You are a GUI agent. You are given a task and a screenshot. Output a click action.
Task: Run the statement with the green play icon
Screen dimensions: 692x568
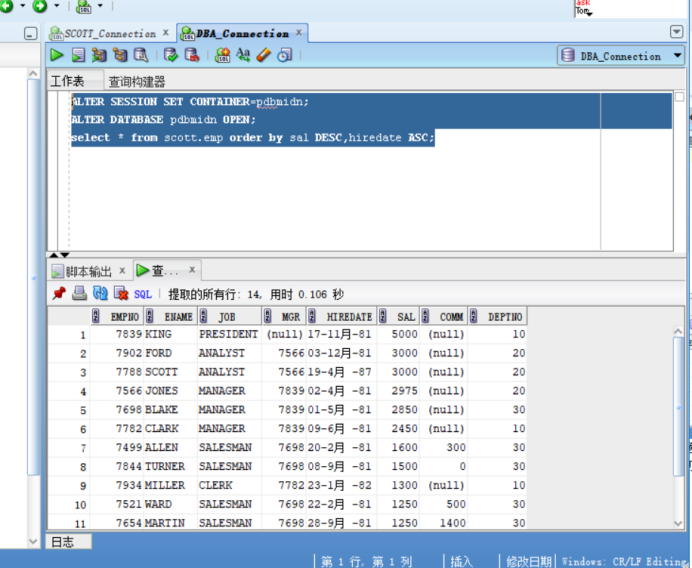pyautogui.click(x=56, y=55)
